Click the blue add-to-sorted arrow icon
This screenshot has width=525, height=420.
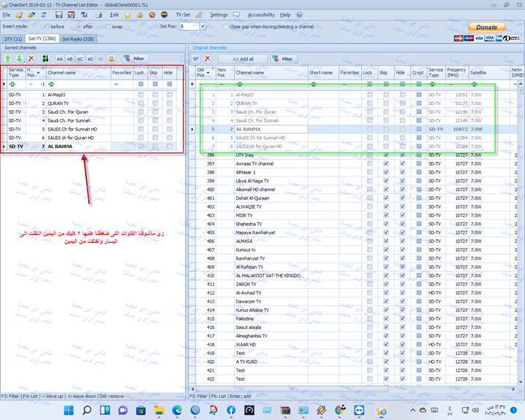coord(196,59)
